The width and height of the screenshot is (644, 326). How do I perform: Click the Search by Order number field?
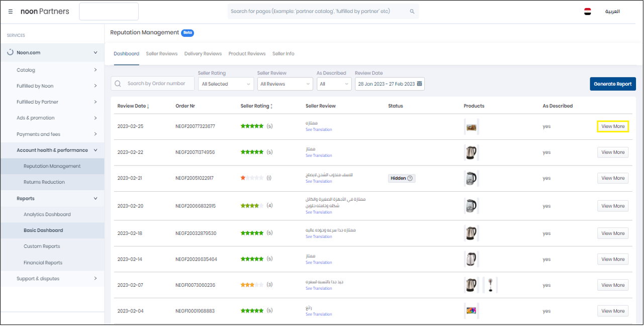pyautogui.click(x=156, y=84)
